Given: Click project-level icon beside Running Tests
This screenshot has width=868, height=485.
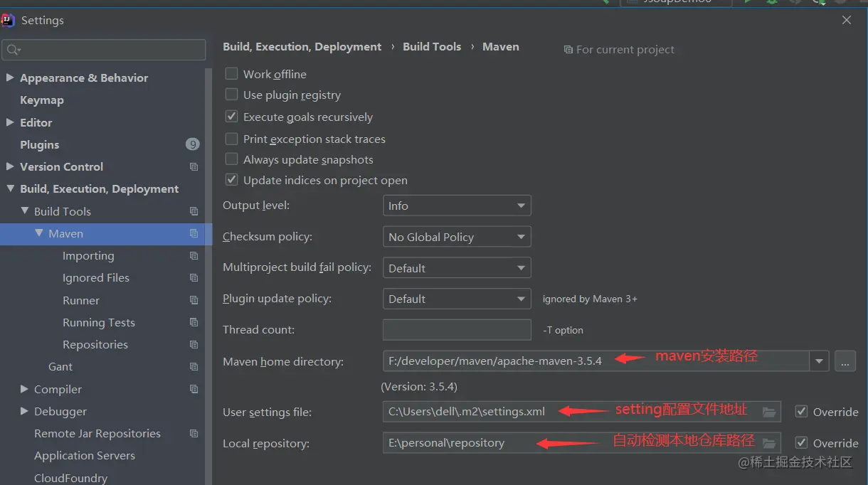Looking at the screenshot, I should 194,322.
